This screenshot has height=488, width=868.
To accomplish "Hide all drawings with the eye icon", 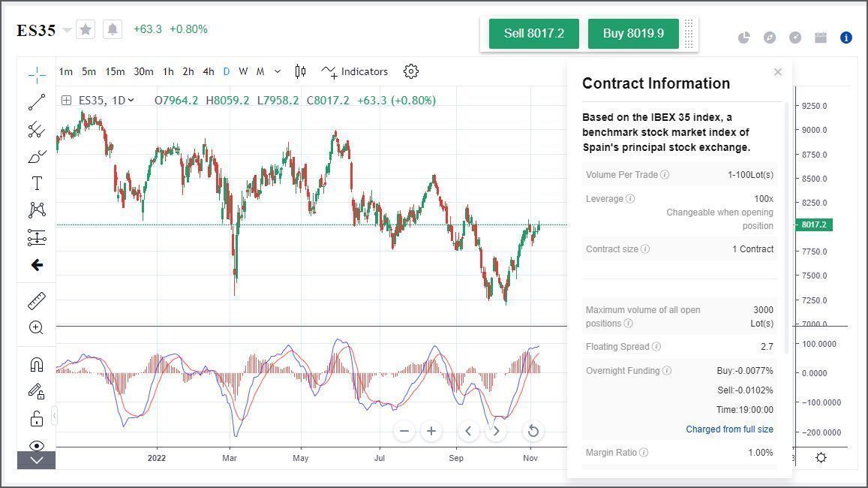I will (x=35, y=443).
